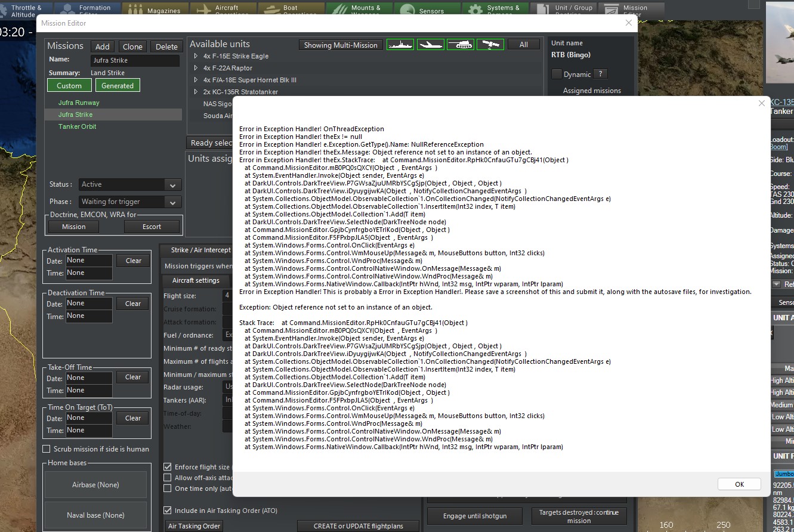
Task: Click Targets destroyed: continue mission button
Action: click(579, 516)
